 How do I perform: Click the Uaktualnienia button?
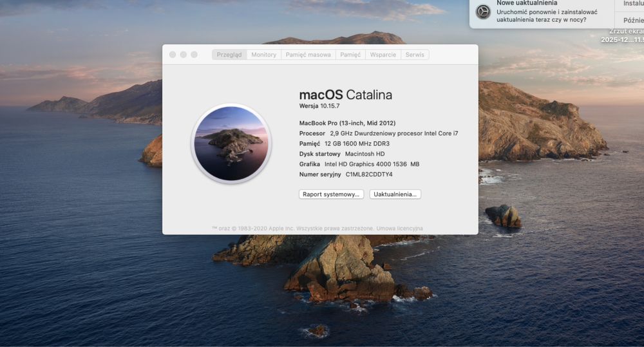[x=395, y=194]
